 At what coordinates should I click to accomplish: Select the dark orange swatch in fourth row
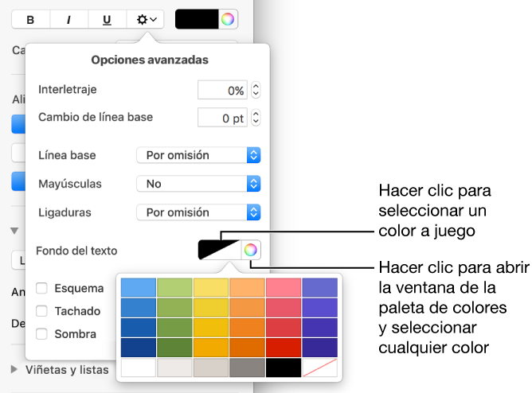(248, 348)
